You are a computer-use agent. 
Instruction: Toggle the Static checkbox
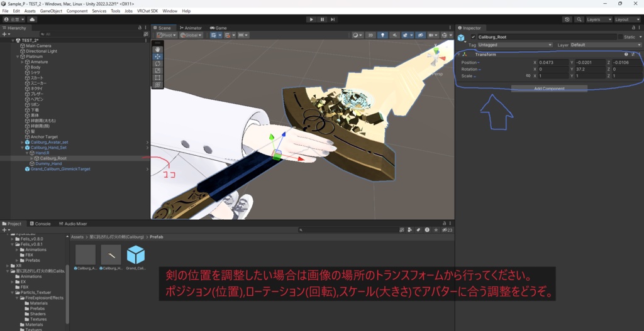click(620, 37)
